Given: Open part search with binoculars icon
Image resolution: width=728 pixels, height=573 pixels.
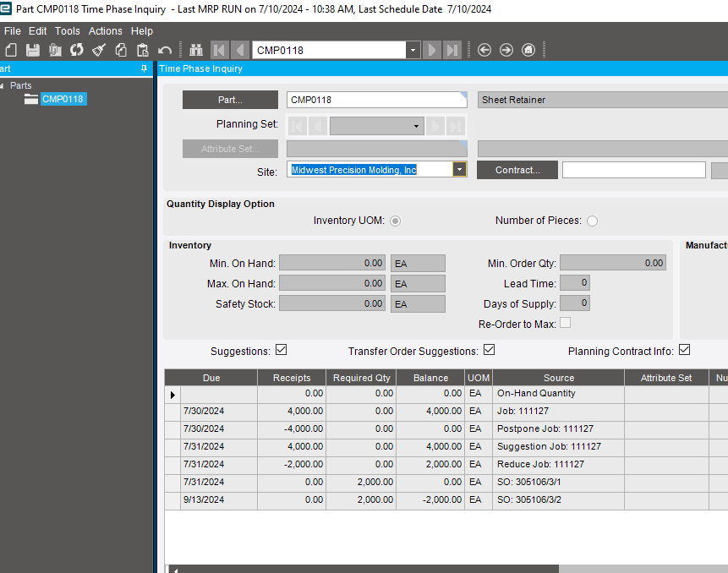Looking at the screenshot, I should [x=196, y=50].
